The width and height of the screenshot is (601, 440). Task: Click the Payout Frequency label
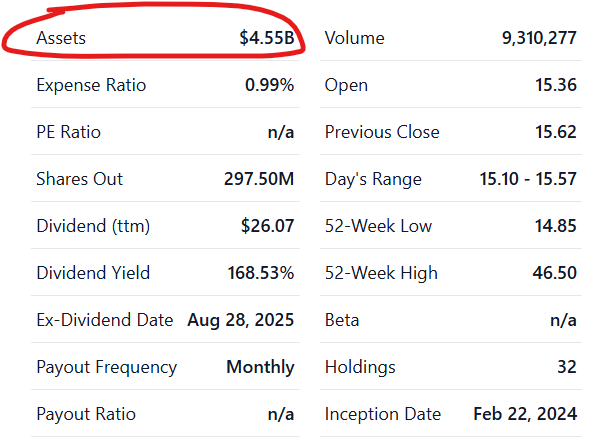coord(106,367)
